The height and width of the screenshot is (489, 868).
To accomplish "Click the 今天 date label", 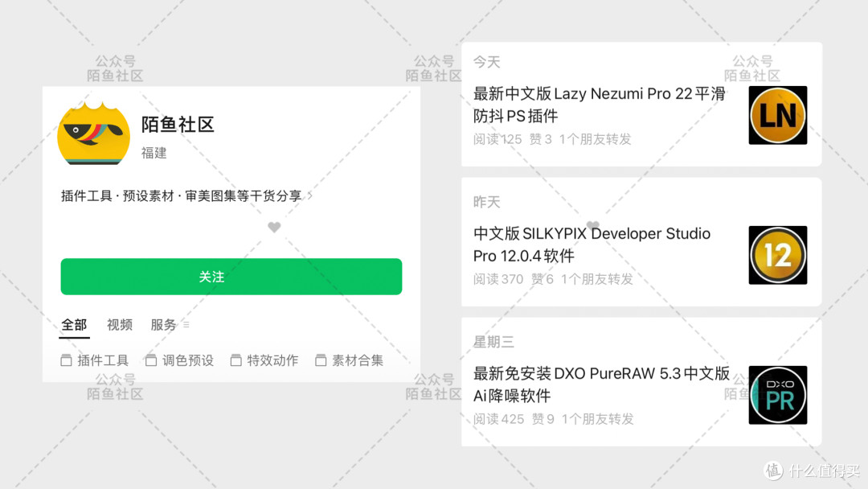I will pos(486,62).
